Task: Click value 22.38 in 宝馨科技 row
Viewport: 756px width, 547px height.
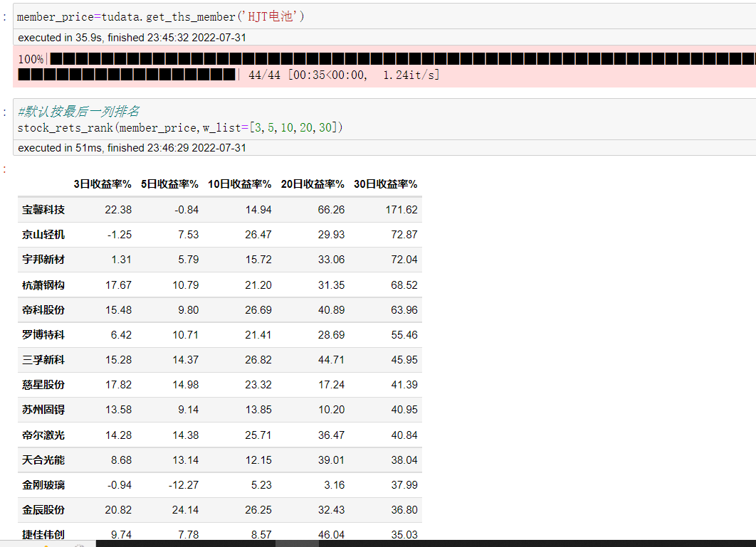Action: click(118, 210)
